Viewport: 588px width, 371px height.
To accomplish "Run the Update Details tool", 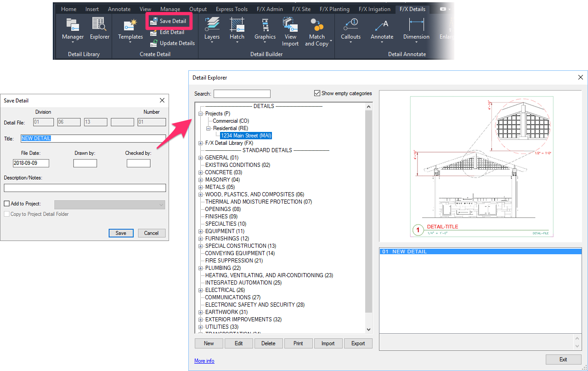I will pos(172,43).
